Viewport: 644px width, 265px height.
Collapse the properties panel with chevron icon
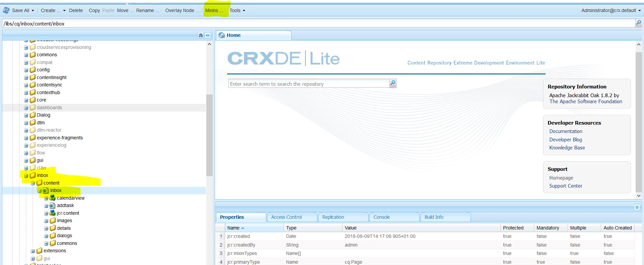pos(637,207)
